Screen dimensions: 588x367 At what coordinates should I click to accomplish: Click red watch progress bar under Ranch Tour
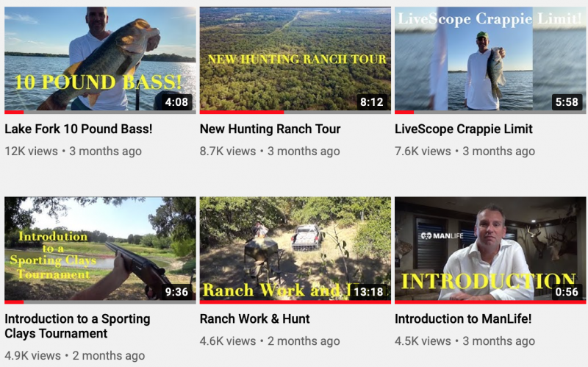pyautogui.click(x=242, y=112)
